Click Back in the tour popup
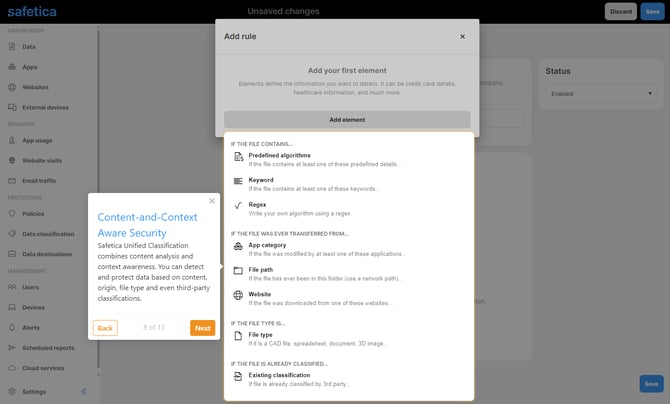The width and height of the screenshot is (670, 404). click(x=105, y=327)
